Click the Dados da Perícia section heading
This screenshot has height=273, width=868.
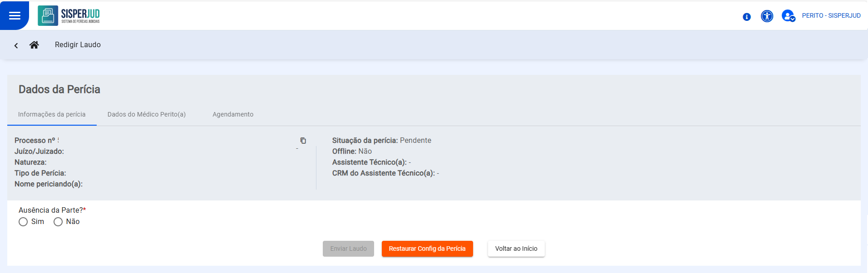pos(59,89)
